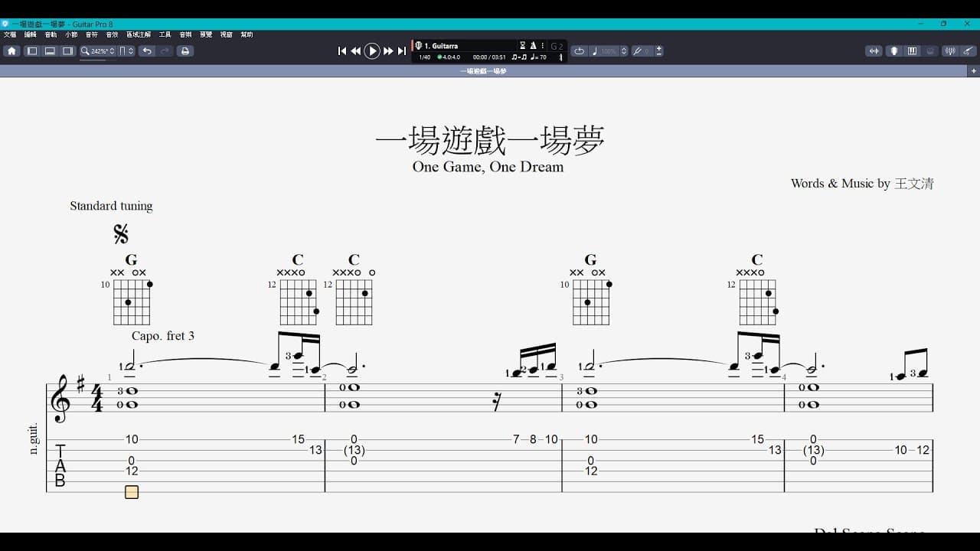Click the song title 一場遊戲一場夢
Viewport: 980px width, 551px height.
(x=490, y=140)
